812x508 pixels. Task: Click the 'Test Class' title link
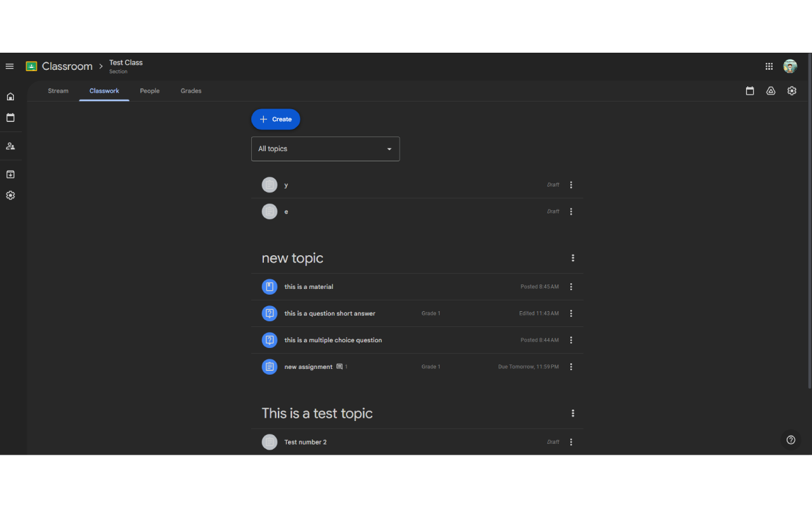tap(126, 62)
